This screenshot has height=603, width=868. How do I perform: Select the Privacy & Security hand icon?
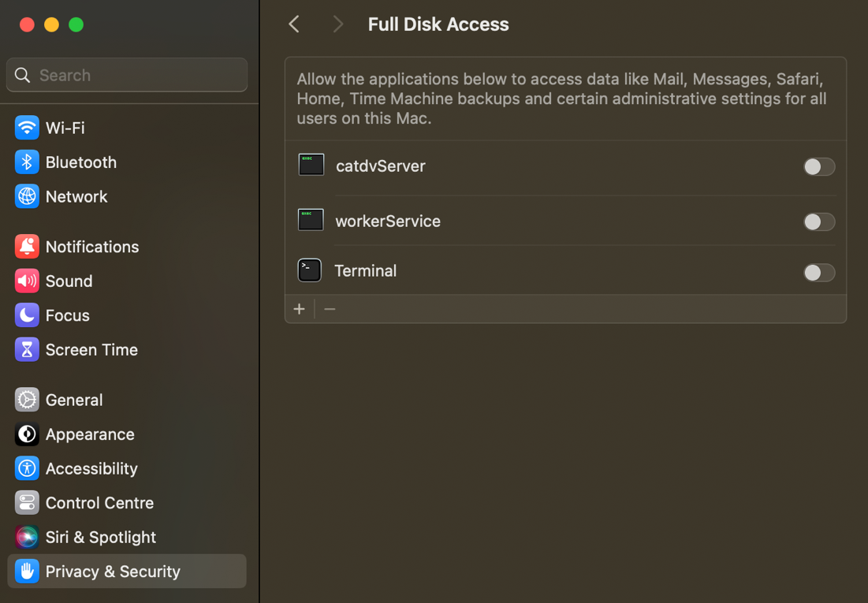[x=27, y=571]
